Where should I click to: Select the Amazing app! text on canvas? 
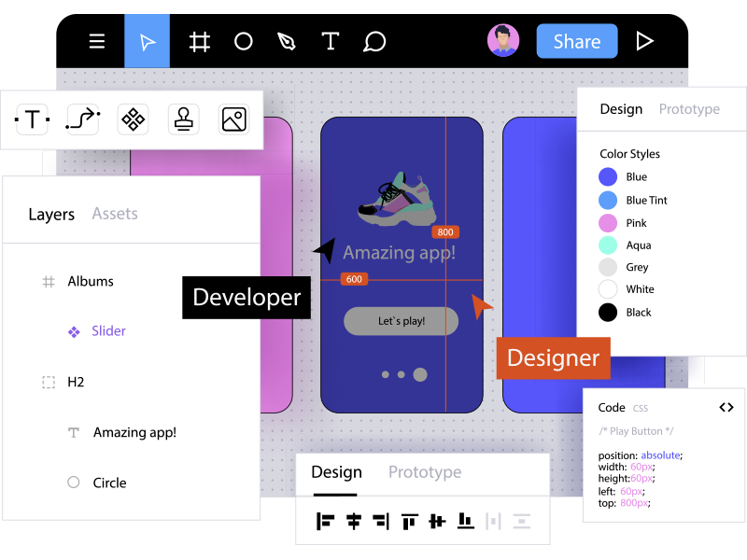click(x=400, y=252)
